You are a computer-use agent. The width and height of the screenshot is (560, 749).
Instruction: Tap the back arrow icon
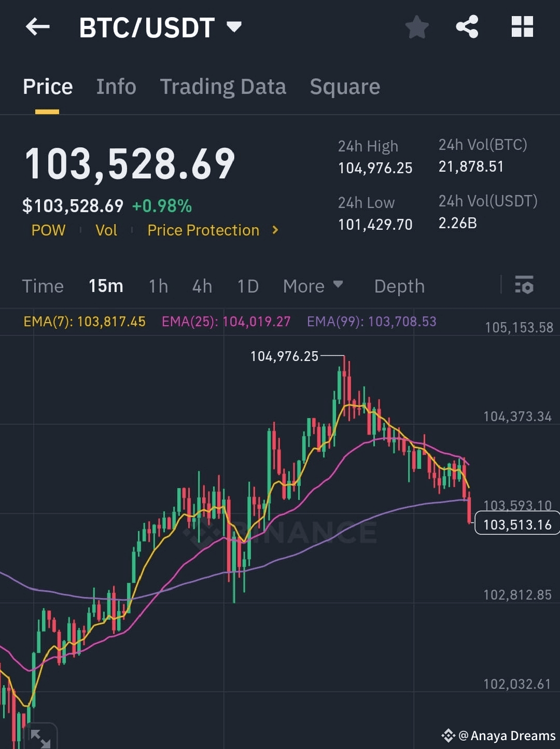point(37,27)
